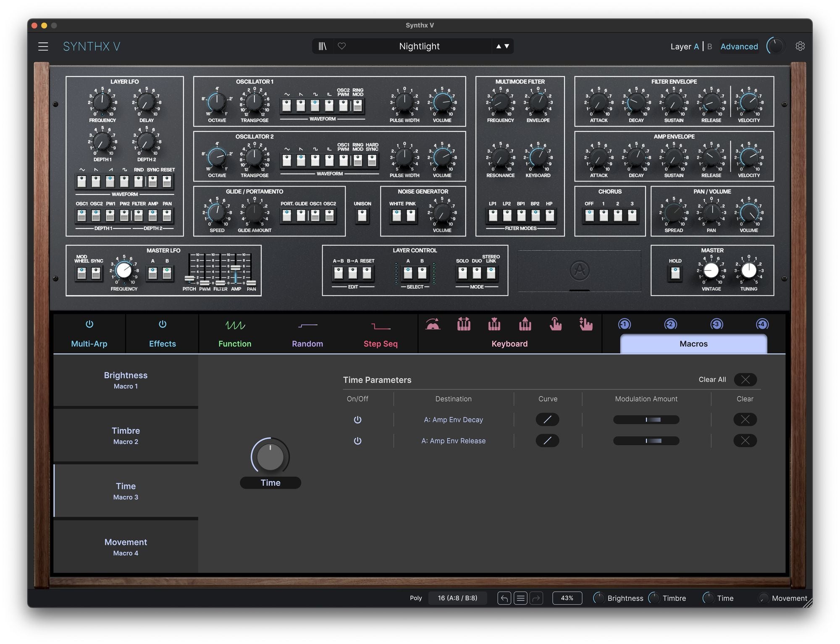Toggle the Effects power button
Viewport: 840px width, 644px height.
point(163,324)
